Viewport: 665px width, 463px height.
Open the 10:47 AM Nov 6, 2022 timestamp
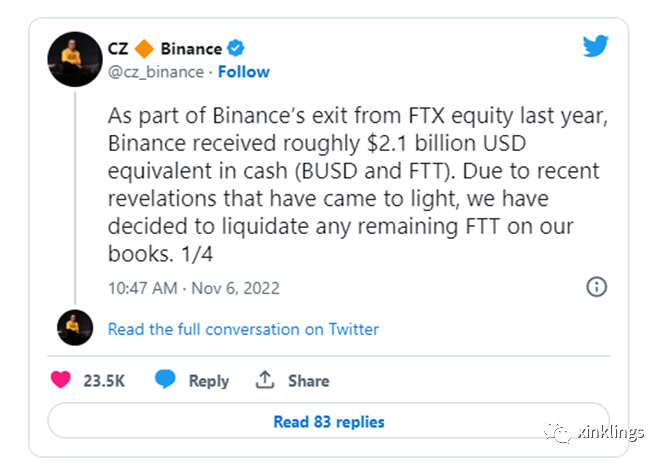(193, 288)
